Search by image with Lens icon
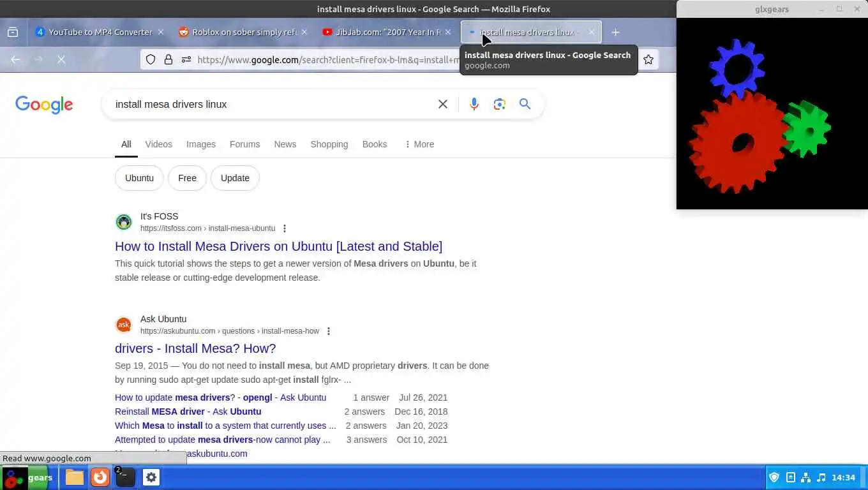The height and width of the screenshot is (490, 868). (x=499, y=104)
